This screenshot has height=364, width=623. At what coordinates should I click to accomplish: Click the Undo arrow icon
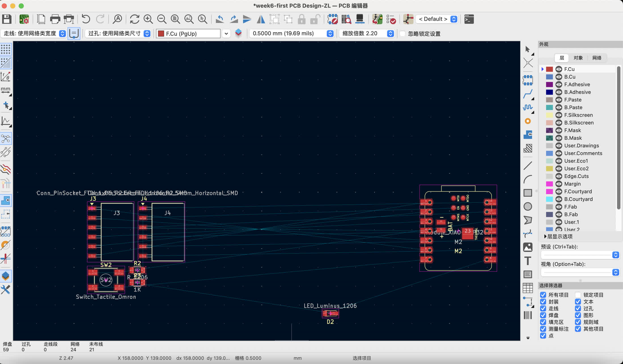[86, 19]
